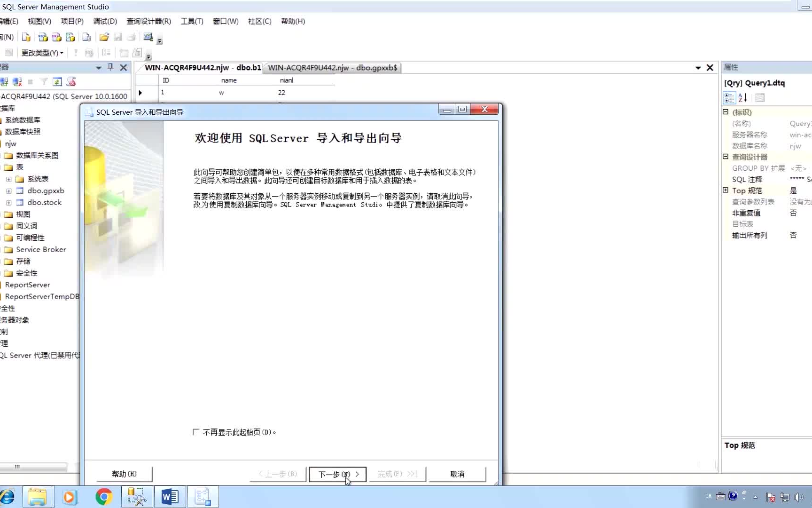Open a file with the folder icon

(x=104, y=37)
